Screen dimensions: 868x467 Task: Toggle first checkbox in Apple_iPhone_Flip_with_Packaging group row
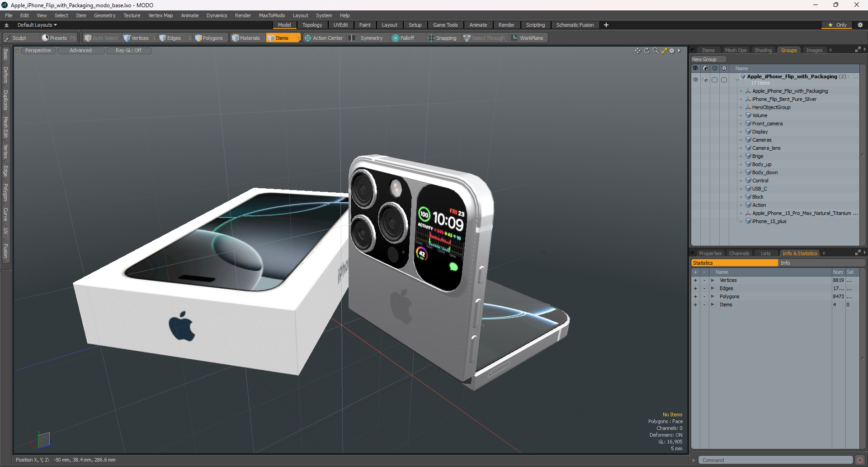(x=715, y=80)
